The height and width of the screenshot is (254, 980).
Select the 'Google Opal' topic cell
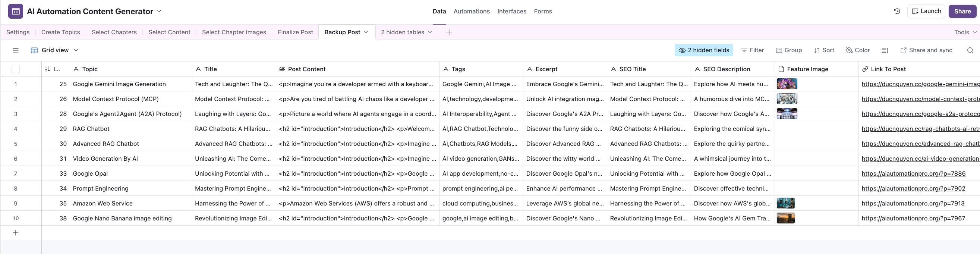(x=131, y=174)
